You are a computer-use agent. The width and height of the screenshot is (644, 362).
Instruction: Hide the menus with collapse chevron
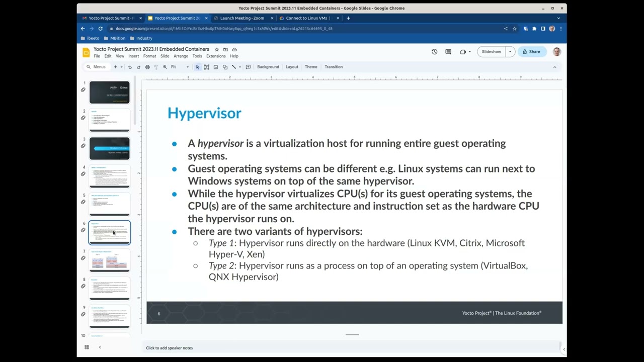pos(555,67)
